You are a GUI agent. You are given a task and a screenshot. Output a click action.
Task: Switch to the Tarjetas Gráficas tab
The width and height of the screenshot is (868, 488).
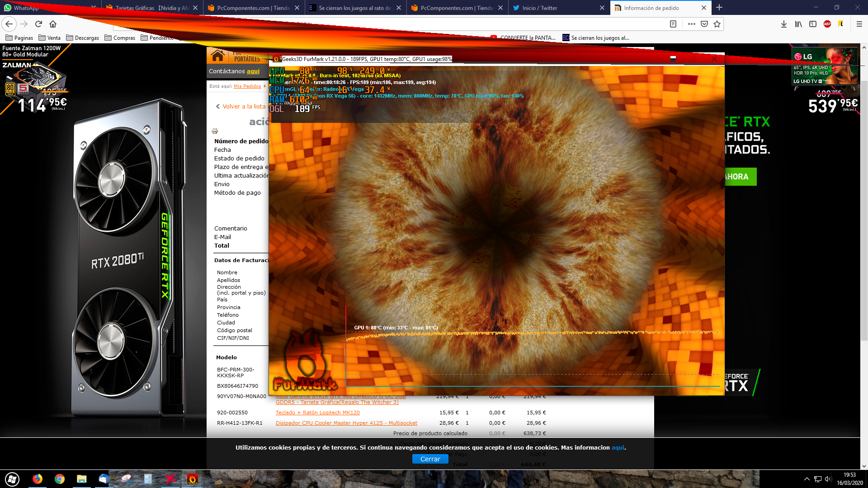pyautogui.click(x=151, y=8)
